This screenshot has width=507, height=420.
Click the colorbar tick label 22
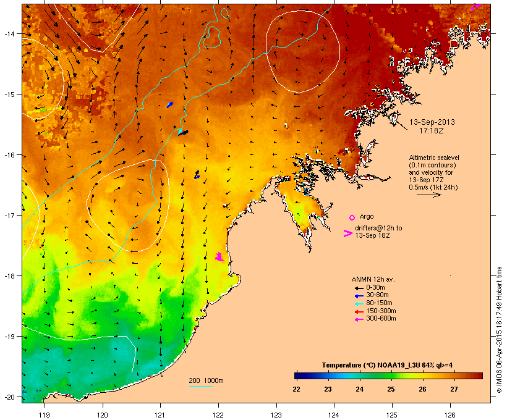pos(297,389)
